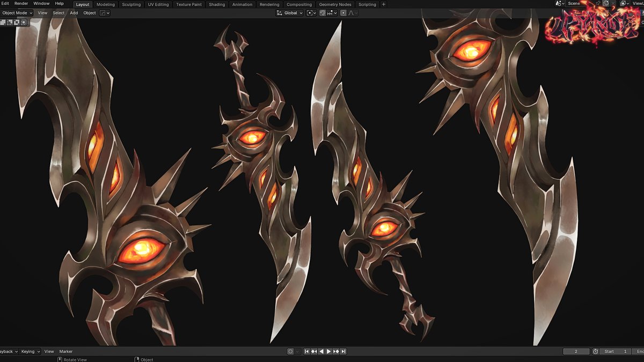Open the timeline Marker menu

click(x=66, y=351)
